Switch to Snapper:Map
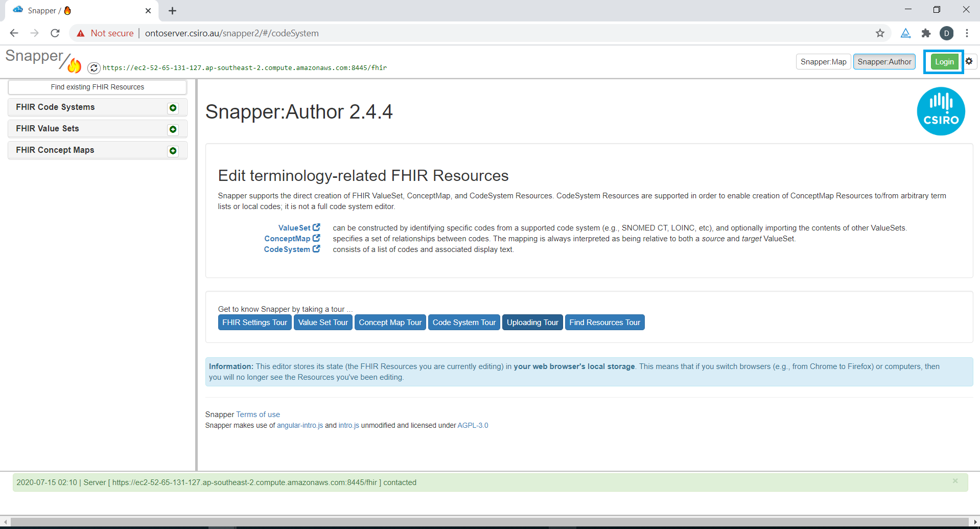The image size is (980, 529). (823, 62)
